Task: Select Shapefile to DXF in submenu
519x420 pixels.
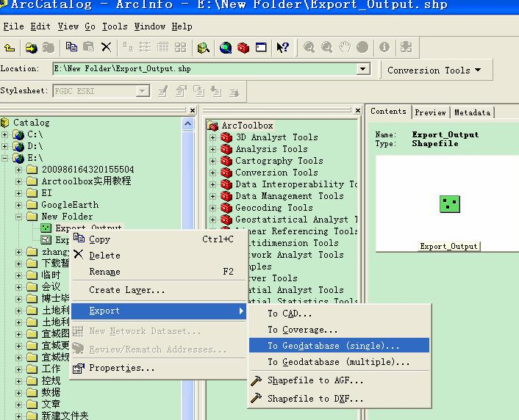Action: (315, 399)
